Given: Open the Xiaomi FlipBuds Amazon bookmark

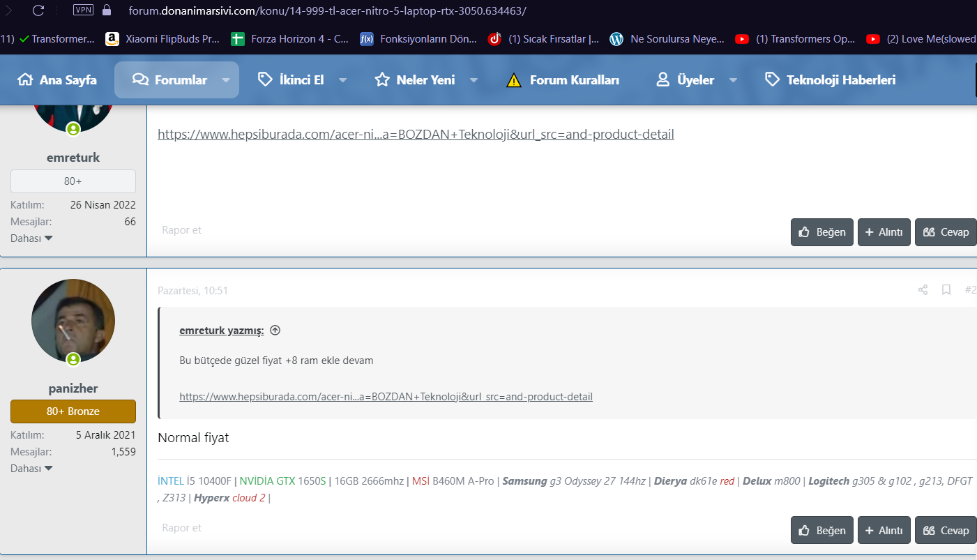Looking at the screenshot, I should 162,39.
